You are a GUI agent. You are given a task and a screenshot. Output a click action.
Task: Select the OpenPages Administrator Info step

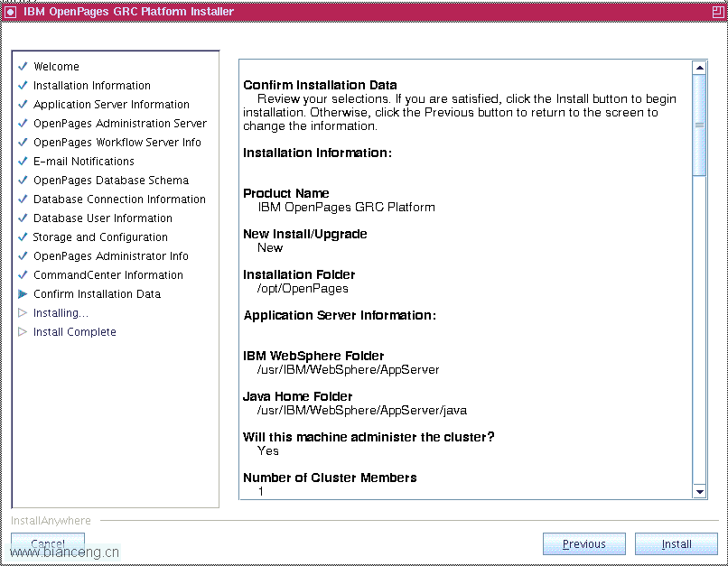pyautogui.click(x=111, y=256)
